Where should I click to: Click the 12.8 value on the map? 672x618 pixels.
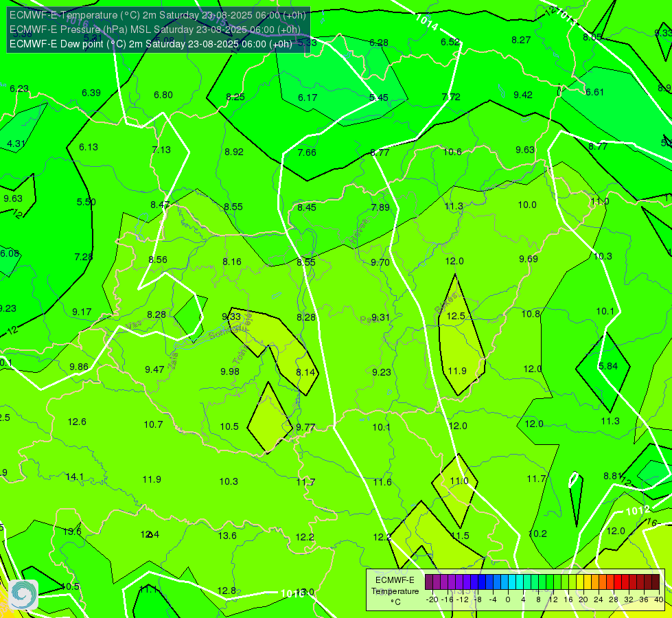pyautogui.click(x=227, y=591)
